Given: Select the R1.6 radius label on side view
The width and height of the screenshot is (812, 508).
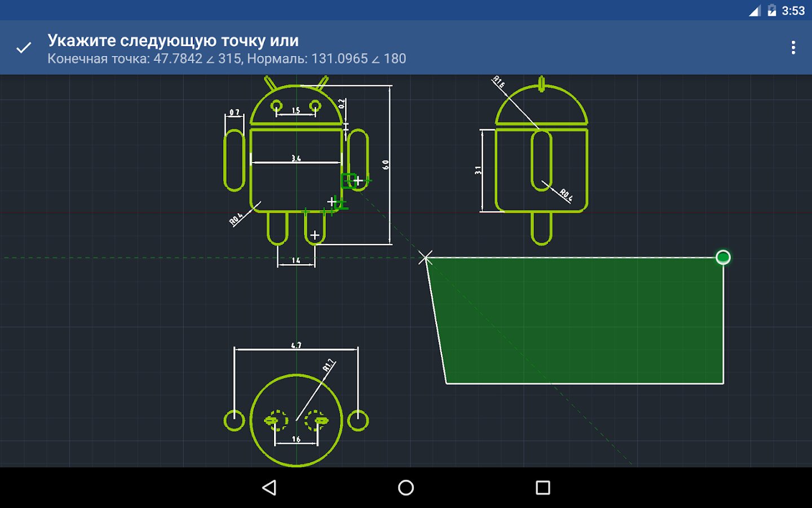Looking at the screenshot, I should (498, 82).
